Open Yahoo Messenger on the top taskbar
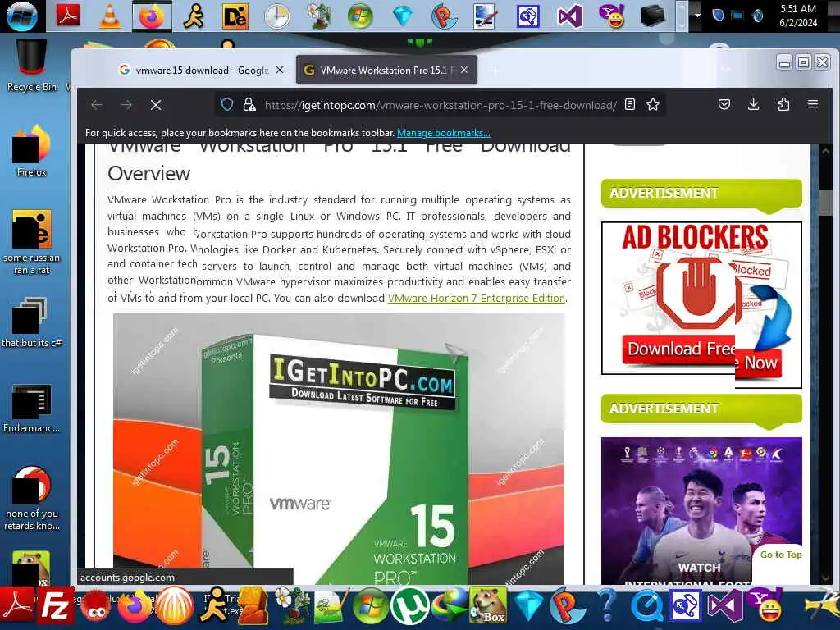The height and width of the screenshot is (630, 840). (611, 16)
